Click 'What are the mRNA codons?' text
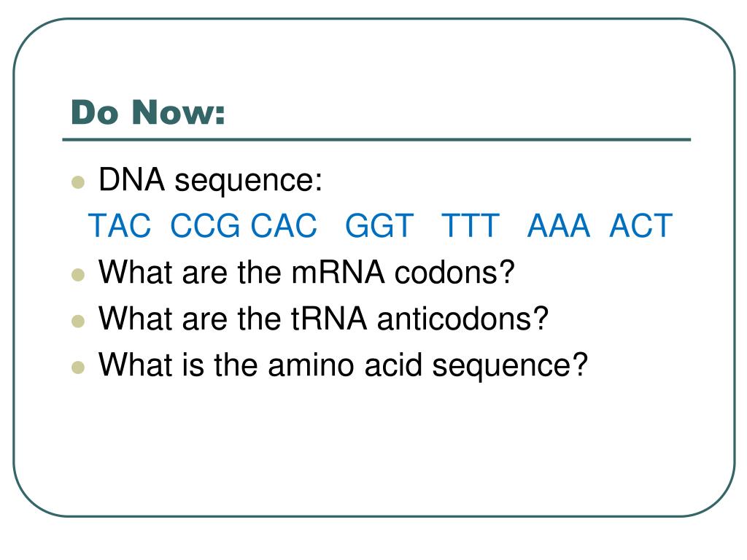Viewport: 747px width, 560px height. 306,273
